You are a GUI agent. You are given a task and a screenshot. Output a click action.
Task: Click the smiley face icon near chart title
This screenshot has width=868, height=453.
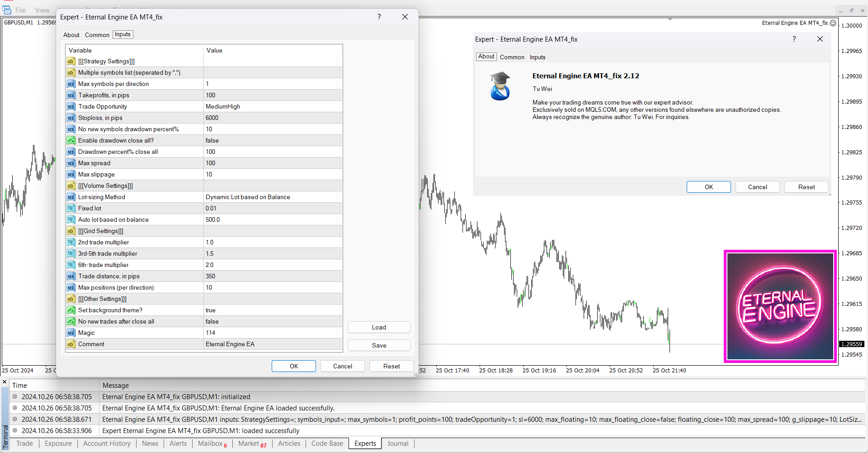(833, 23)
